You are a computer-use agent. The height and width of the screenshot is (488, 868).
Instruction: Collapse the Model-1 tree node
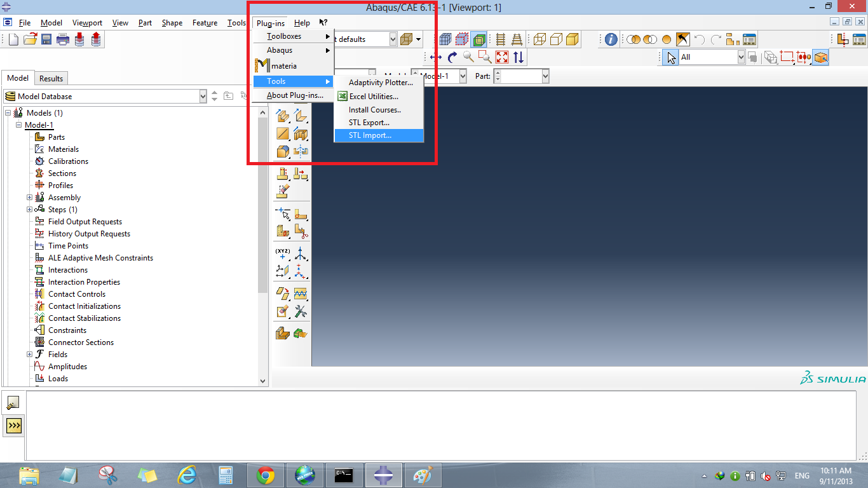pyautogui.click(x=19, y=125)
